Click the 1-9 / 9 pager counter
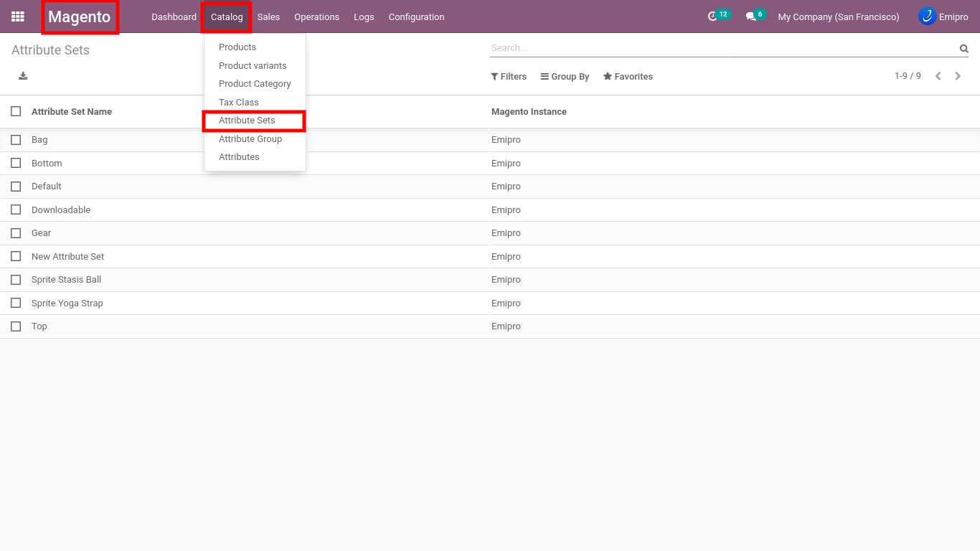980x551 pixels. pos(908,76)
